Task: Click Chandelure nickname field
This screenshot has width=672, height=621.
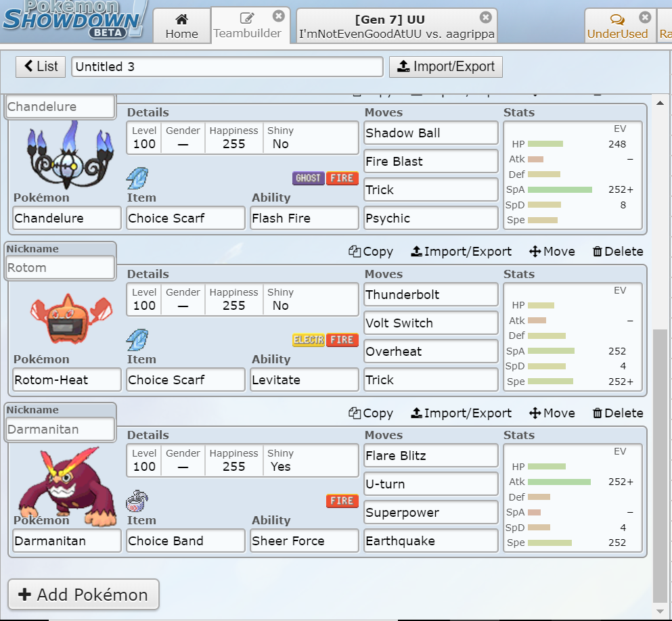Action: [61, 106]
